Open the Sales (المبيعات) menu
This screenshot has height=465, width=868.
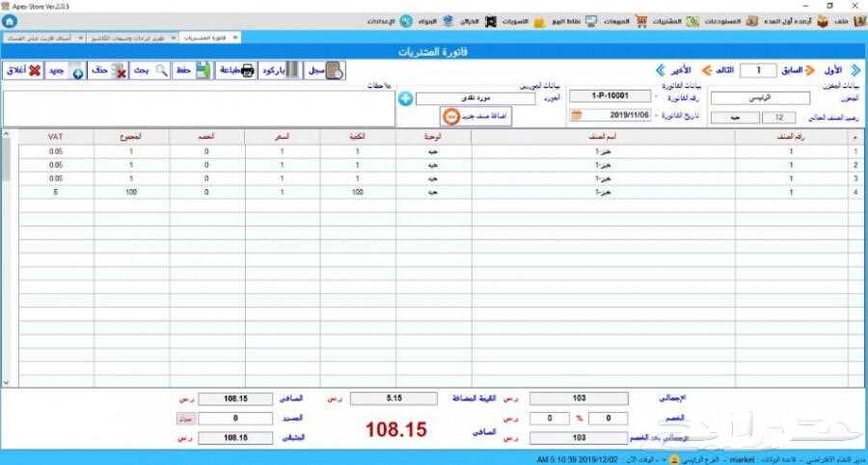click(607, 21)
